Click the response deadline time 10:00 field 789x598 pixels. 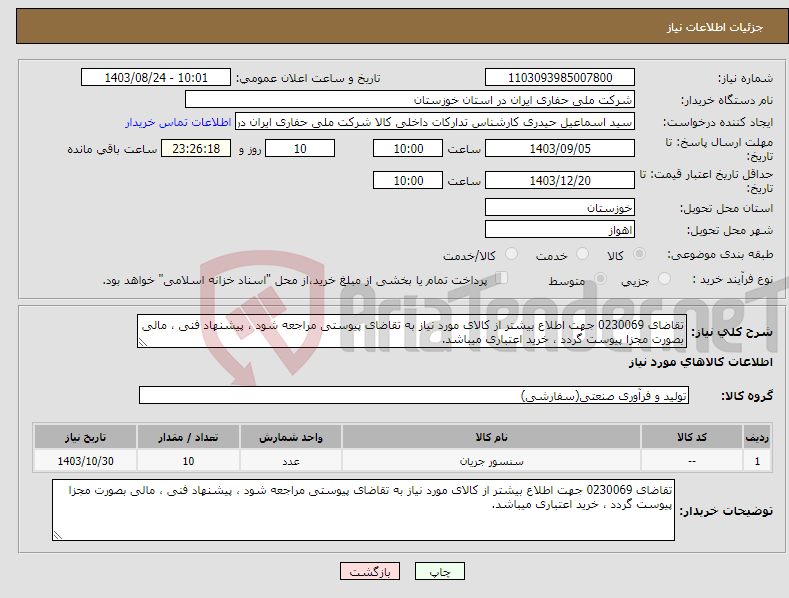[408, 148]
